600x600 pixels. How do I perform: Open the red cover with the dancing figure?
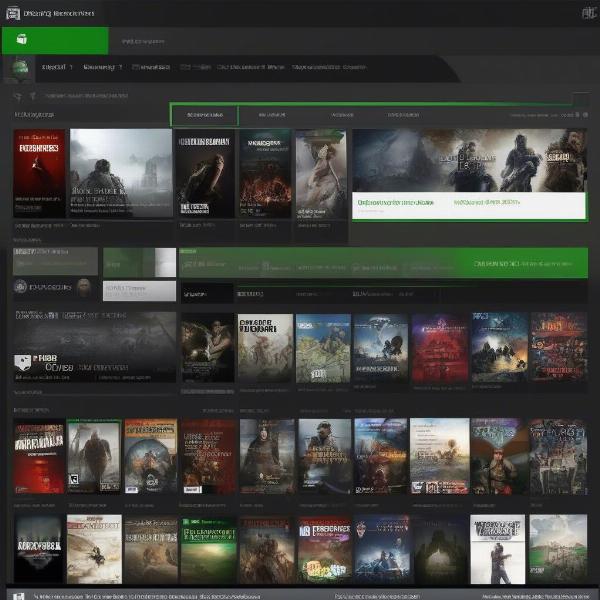tap(39, 173)
